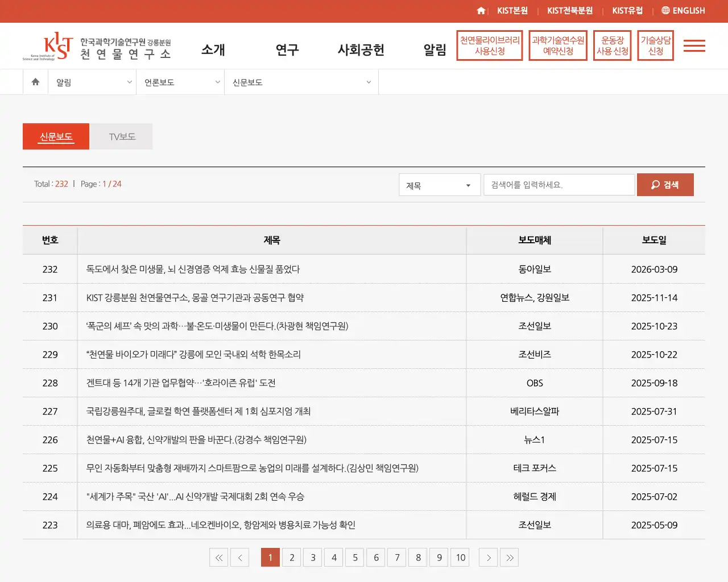The width and height of the screenshot is (728, 582).
Task: Open the 알림 breadcrumb dropdown
Action: [92, 82]
